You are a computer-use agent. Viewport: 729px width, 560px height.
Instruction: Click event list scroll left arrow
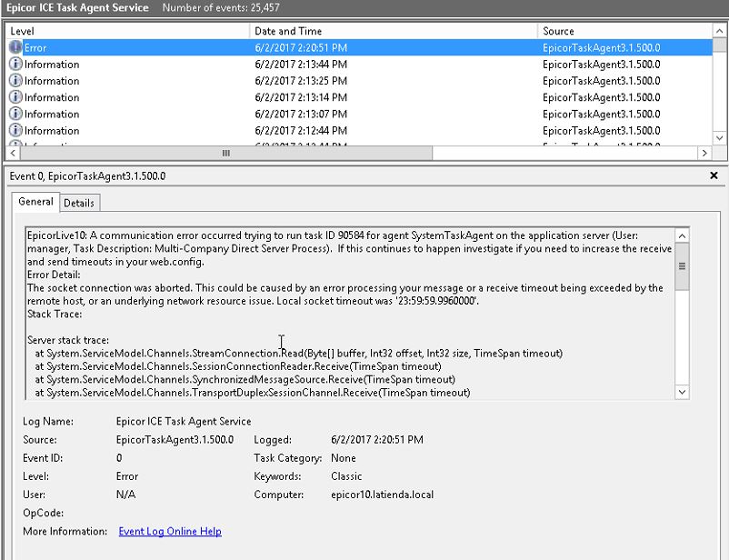pyautogui.click(x=13, y=153)
